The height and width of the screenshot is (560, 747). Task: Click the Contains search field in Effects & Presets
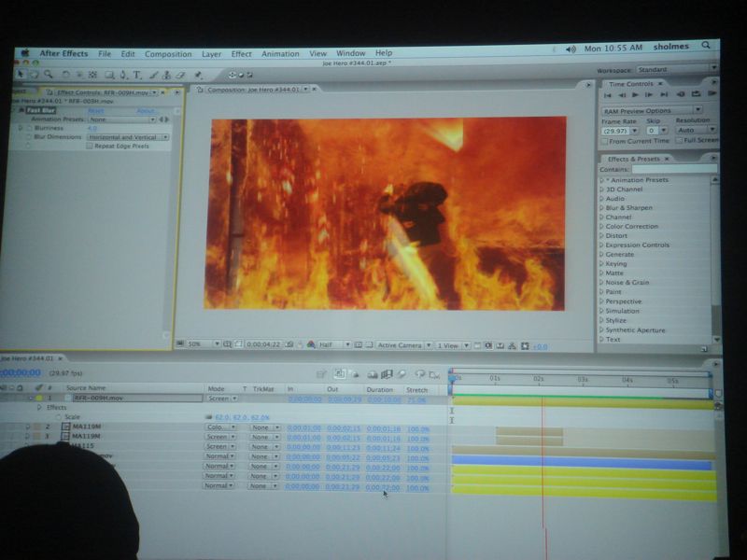pos(674,169)
